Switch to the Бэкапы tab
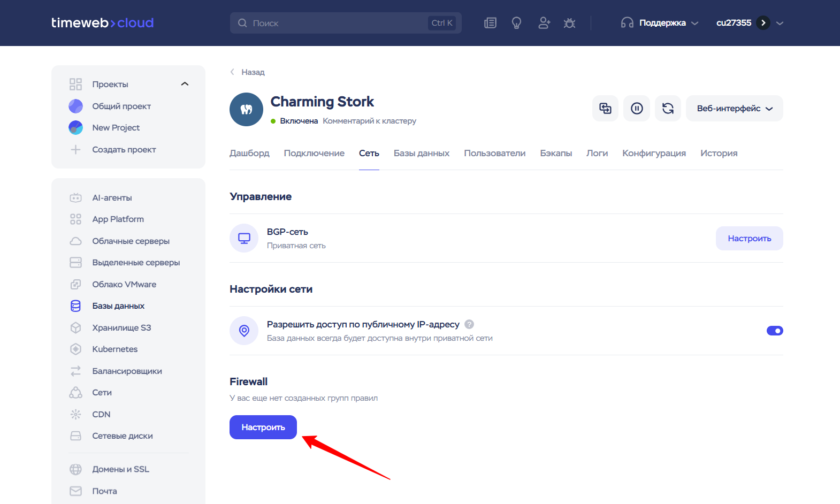The height and width of the screenshot is (504, 840). (555, 153)
